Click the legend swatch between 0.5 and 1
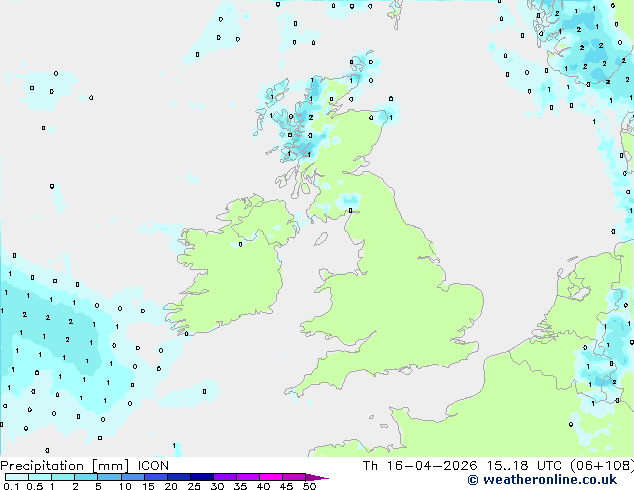The height and width of the screenshot is (490, 634). pos(40,477)
